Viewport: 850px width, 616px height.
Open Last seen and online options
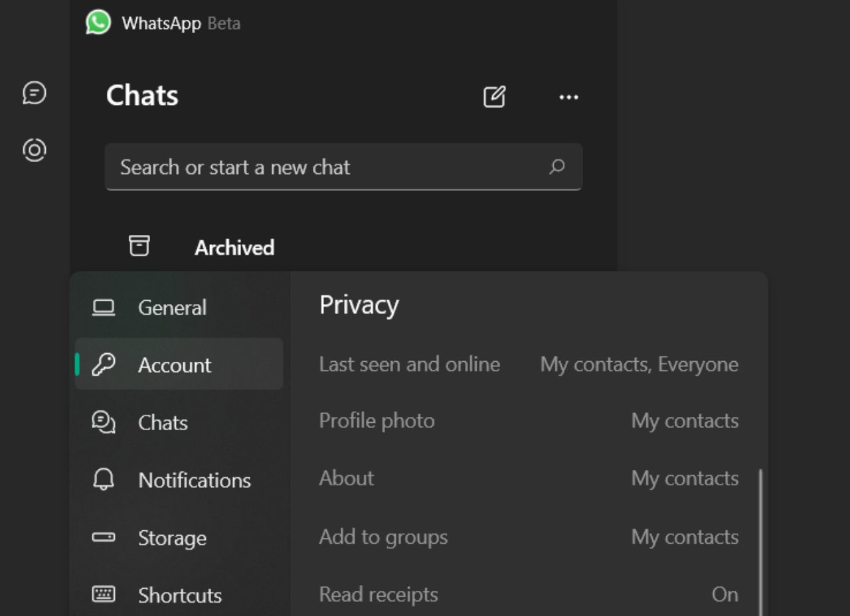click(x=528, y=364)
